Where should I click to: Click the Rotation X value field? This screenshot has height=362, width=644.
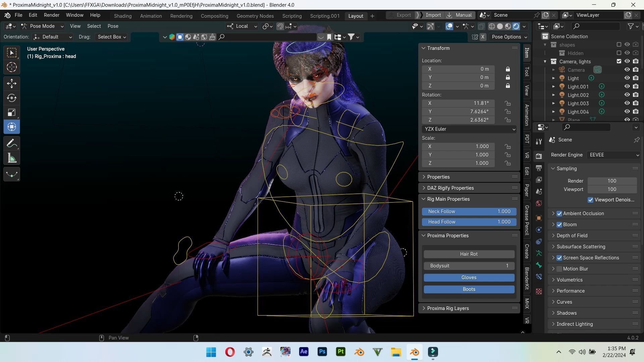click(x=458, y=103)
